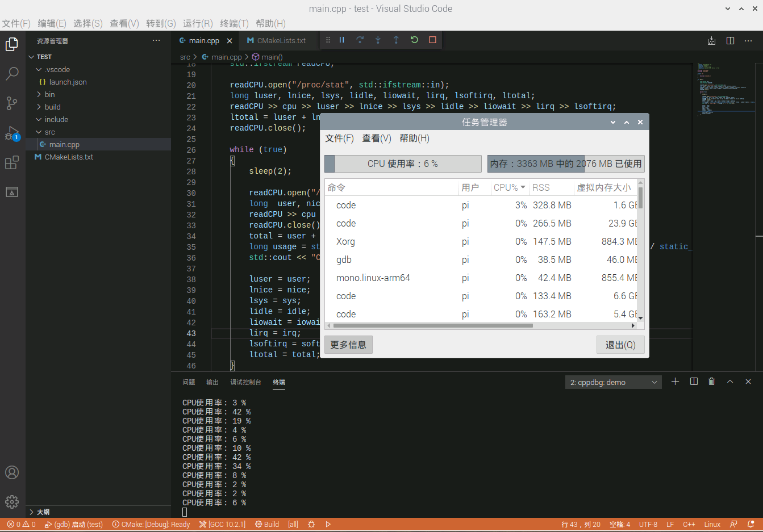This screenshot has width=763, height=532.
Task: Open the Source Control view
Action: pos(12,103)
